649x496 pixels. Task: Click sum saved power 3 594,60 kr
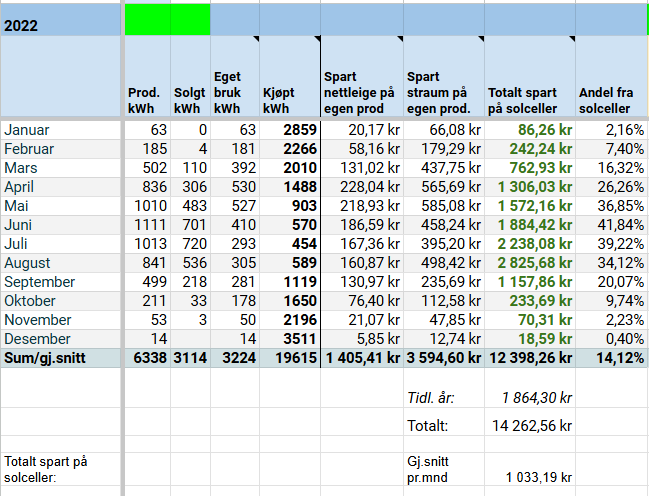click(x=444, y=358)
